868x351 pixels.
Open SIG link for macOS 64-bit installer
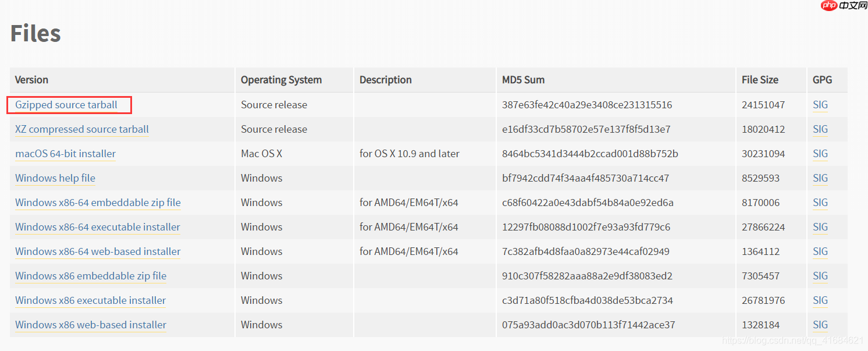click(820, 154)
